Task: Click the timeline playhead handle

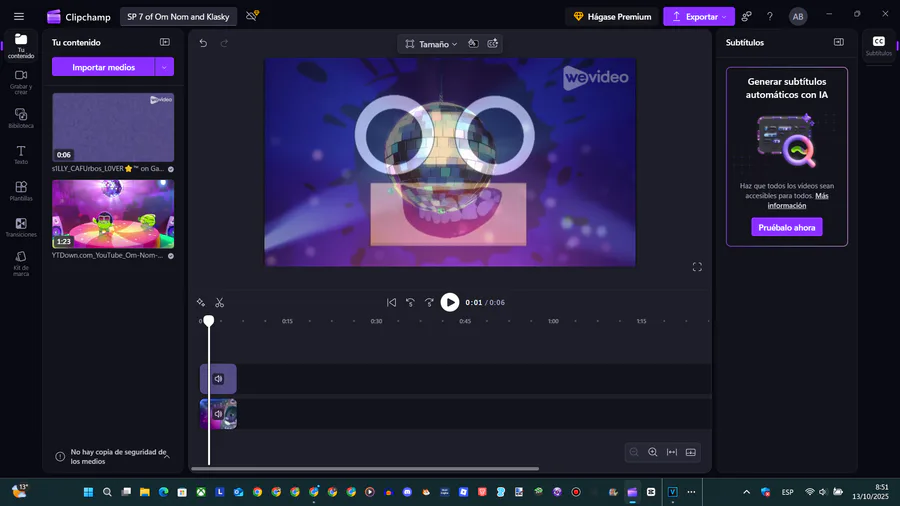Action: [209, 321]
